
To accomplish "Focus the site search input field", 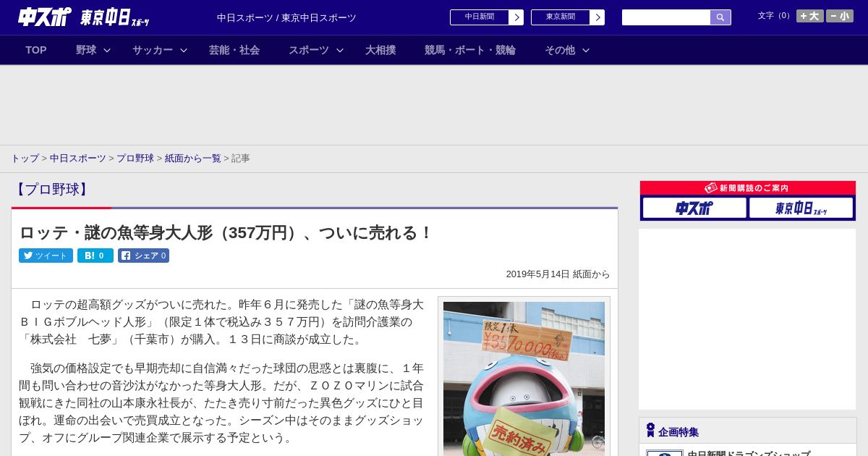I will click(x=666, y=17).
